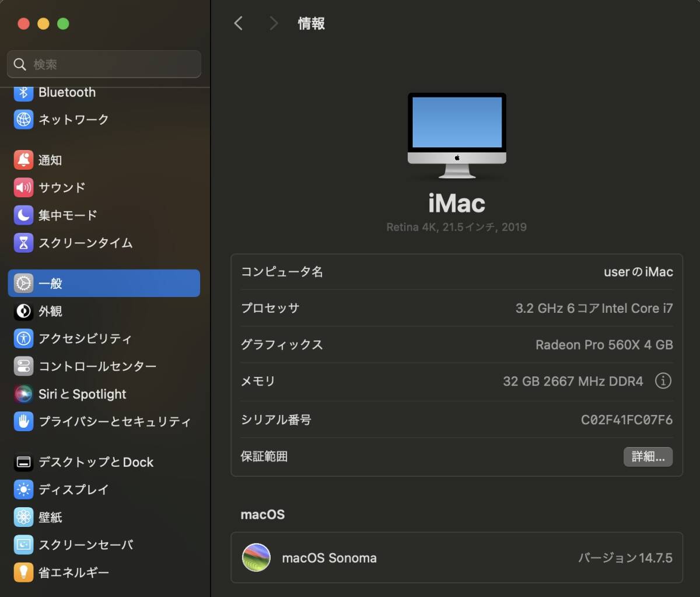This screenshot has width=700, height=597.
Task: Select the コンピュータ名 value user の iMac
Action: [638, 272]
